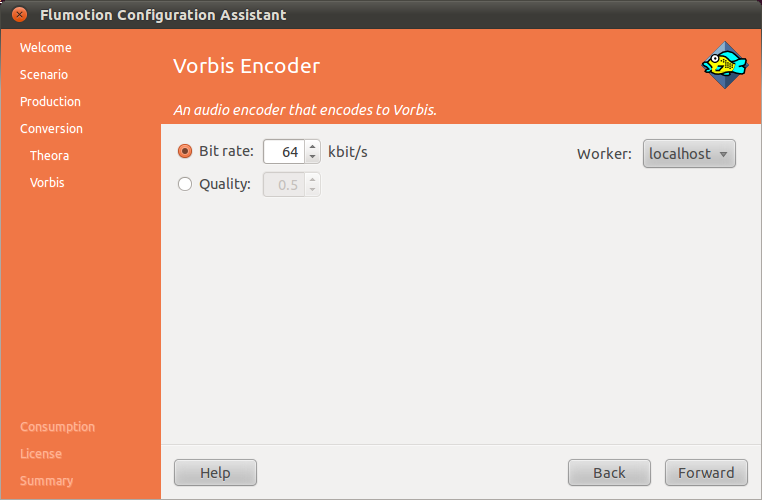The width and height of the screenshot is (762, 500).
Task: Click the Vorbis Encoder heading
Action: tap(246, 66)
